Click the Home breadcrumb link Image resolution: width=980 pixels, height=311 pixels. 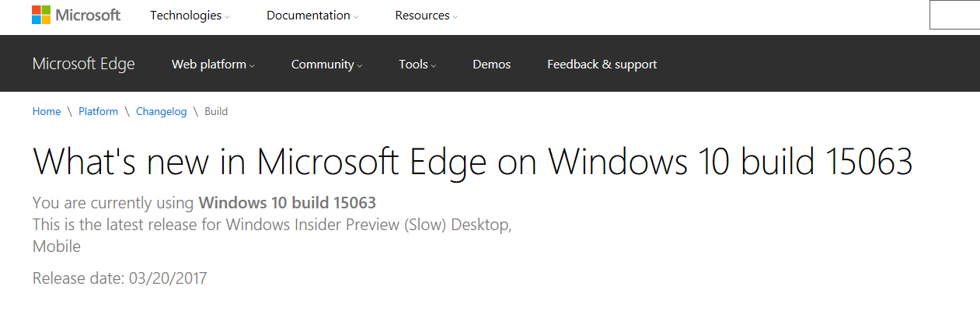point(47,111)
